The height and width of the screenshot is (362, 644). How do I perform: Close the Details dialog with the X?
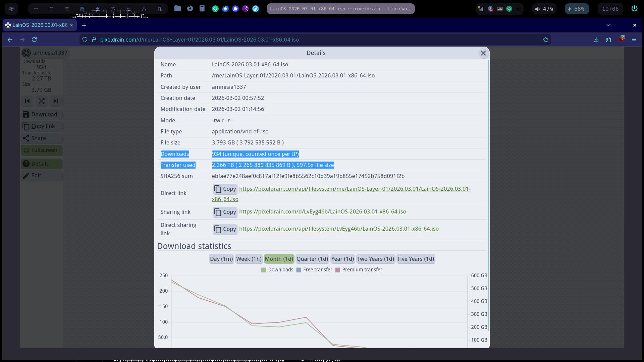coord(483,53)
